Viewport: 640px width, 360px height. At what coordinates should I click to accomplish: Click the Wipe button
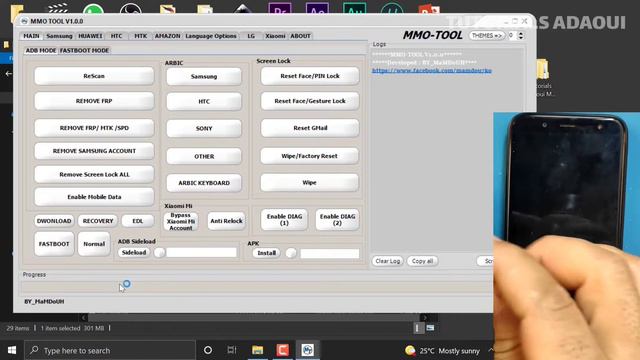pyautogui.click(x=309, y=182)
